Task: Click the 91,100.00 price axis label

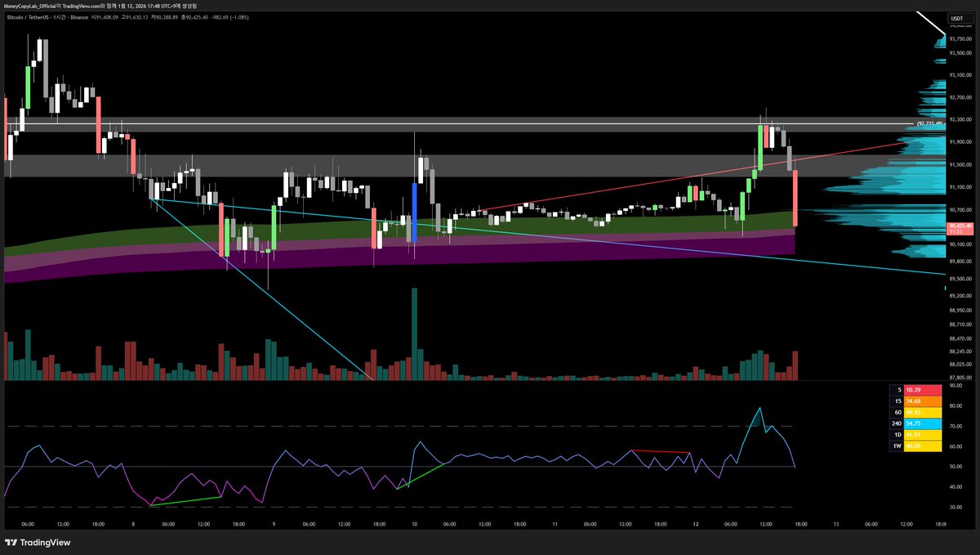Action: [x=960, y=186]
